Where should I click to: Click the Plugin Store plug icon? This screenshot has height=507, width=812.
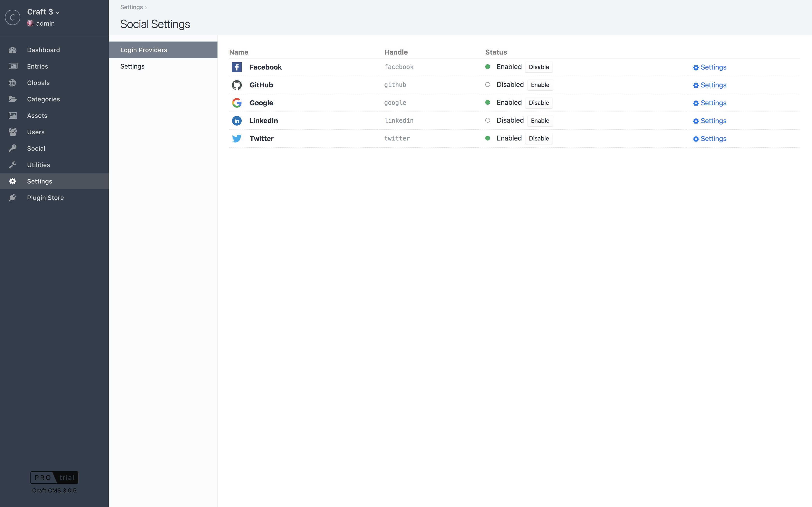pos(13,197)
